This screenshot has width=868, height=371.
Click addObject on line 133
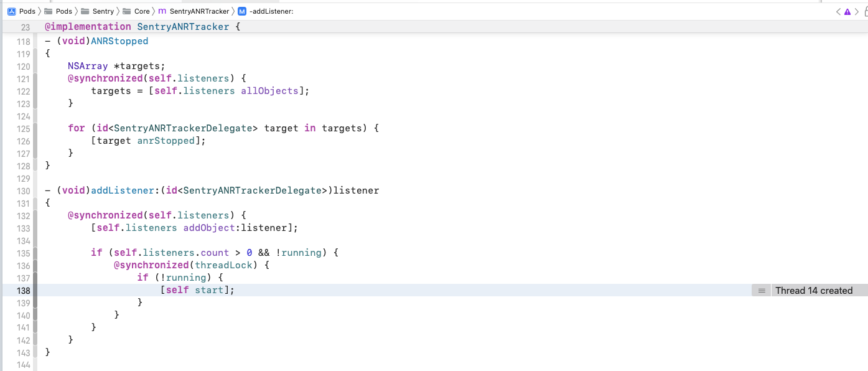pos(209,228)
